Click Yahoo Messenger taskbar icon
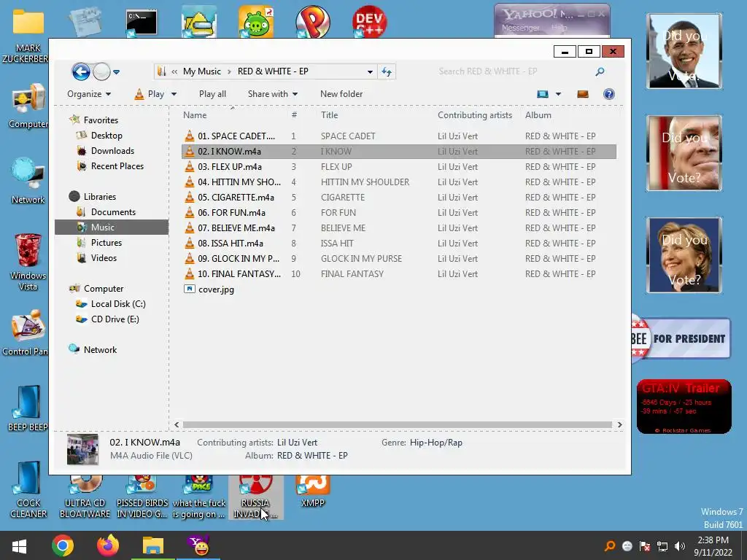This screenshot has height=560, width=747. 198,545
